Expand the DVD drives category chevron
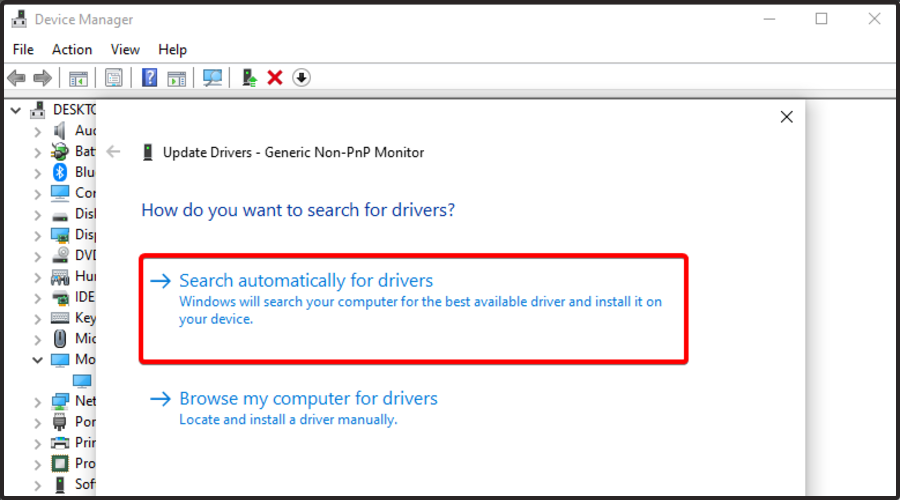 37,256
